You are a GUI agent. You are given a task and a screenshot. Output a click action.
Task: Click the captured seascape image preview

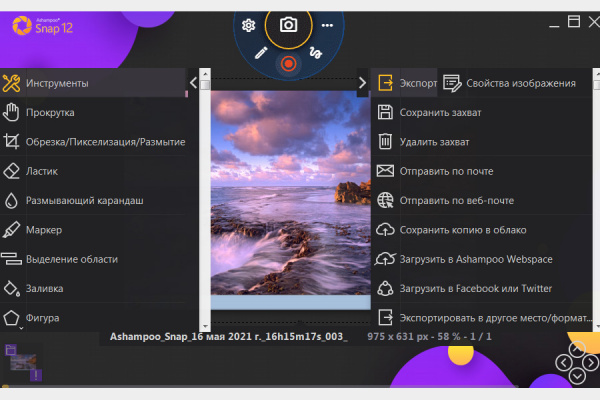click(291, 193)
